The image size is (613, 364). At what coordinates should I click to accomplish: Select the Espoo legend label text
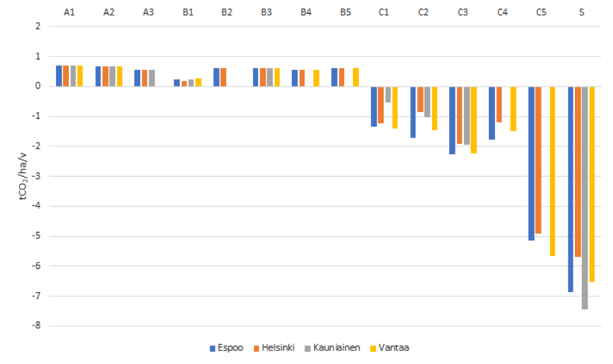(231, 348)
